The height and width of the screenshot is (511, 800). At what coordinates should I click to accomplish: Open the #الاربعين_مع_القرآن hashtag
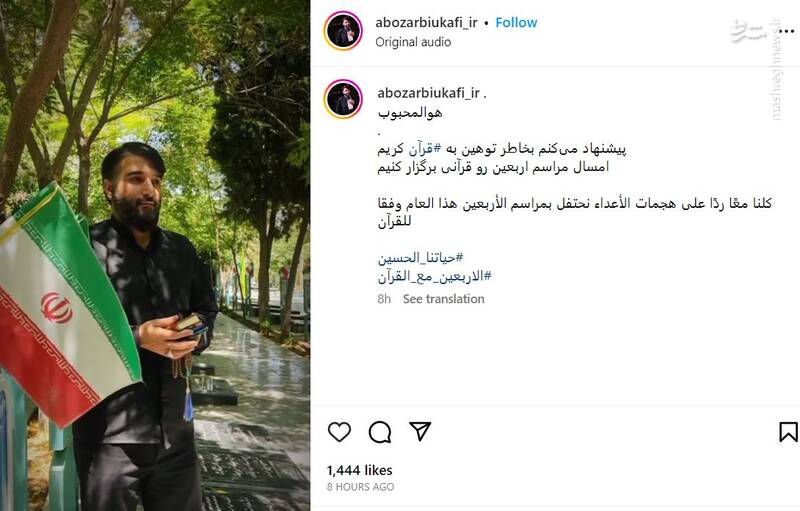click(435, 276)
